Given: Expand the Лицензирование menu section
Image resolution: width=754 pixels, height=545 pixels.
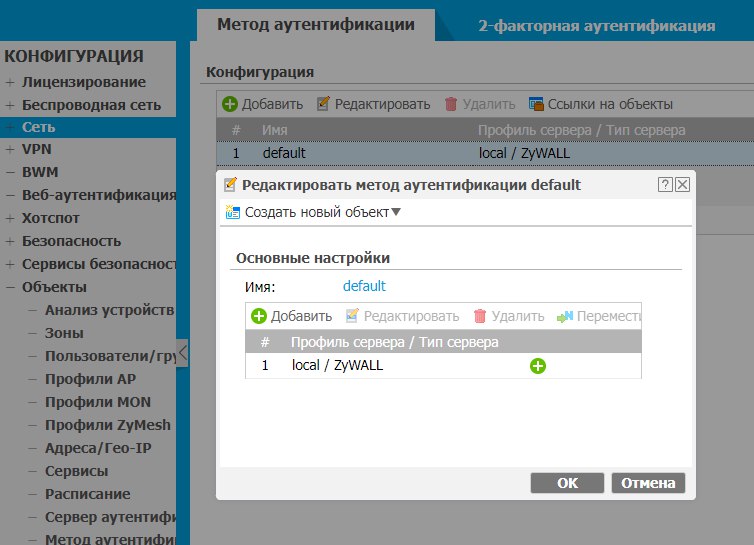Looking at the screenshot, I should click(10, 82).
